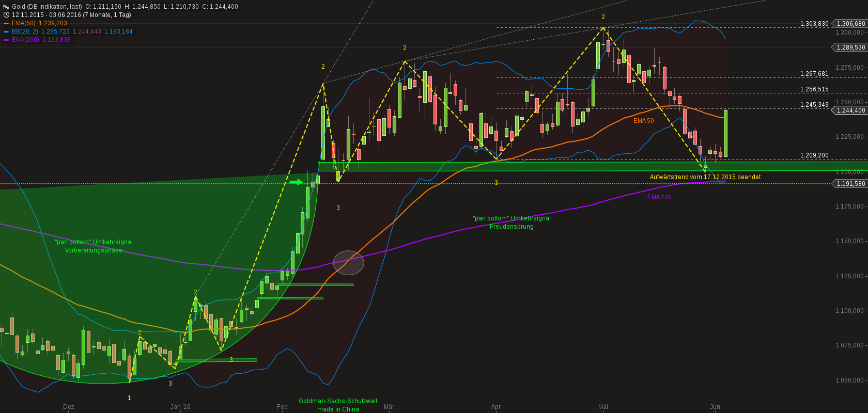
Task: Click the 1.075,000 price axis label
Action: (850, 345)
